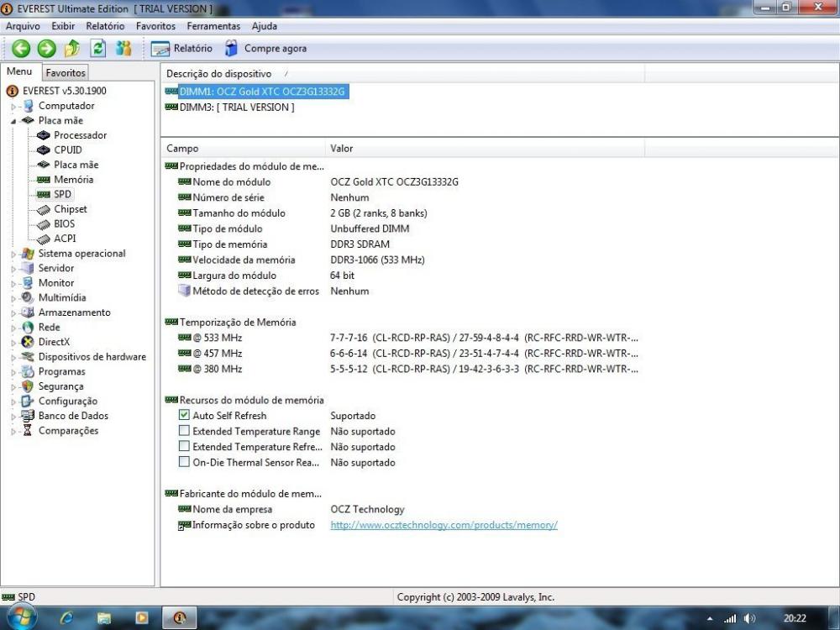Click the Refresh toolbar icon
The height and width of the screenshot is (630, 840).
98,49
